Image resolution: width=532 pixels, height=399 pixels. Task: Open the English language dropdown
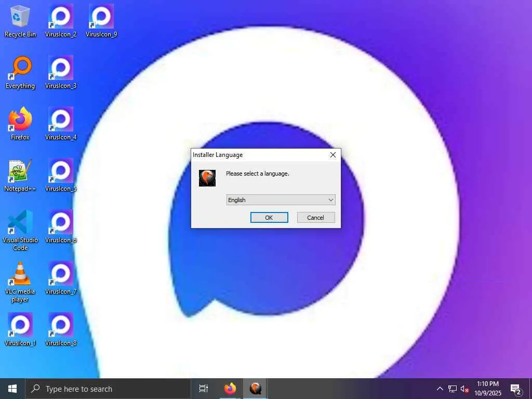click(x=281, y=200)
